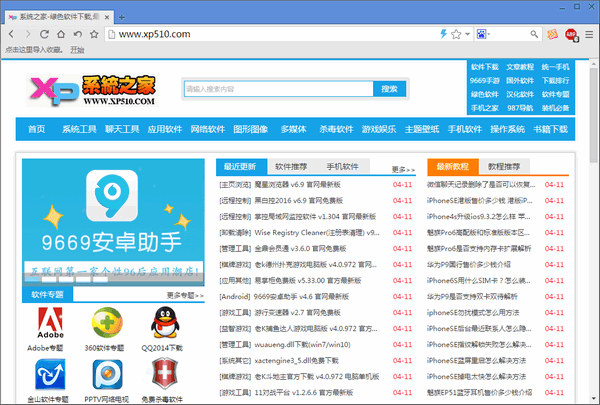Image resolution: width=600 pixels, height=405 pixels.
Task: Switch to the 最新教程 tab
Action: click(453, 167)
